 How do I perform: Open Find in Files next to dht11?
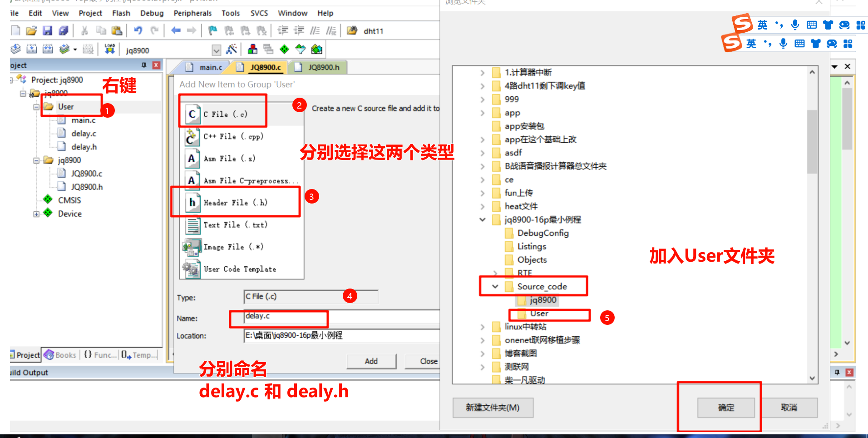pyautogui.click(x=352, y=30)
